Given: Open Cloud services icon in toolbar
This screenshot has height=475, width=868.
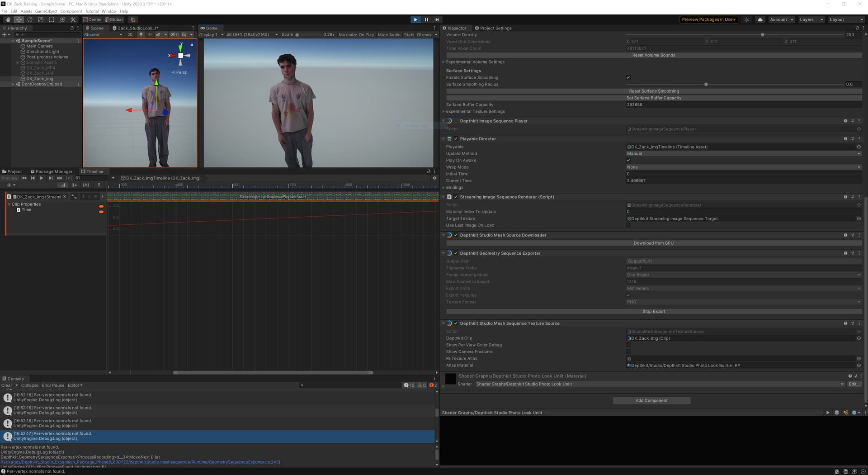Looking at the screenshot, I should pos(760,20).
